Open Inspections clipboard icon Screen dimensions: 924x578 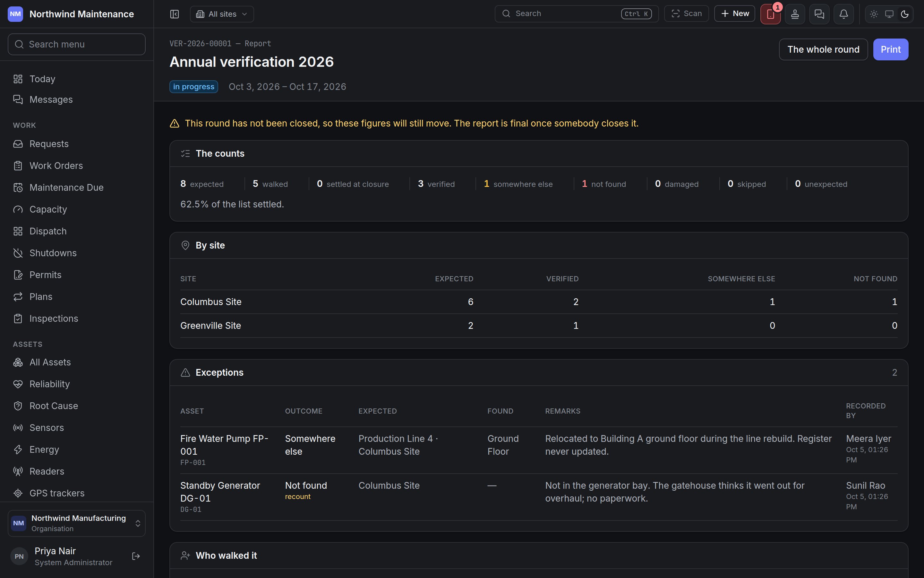pyautogui.click(x=18, y=318)
